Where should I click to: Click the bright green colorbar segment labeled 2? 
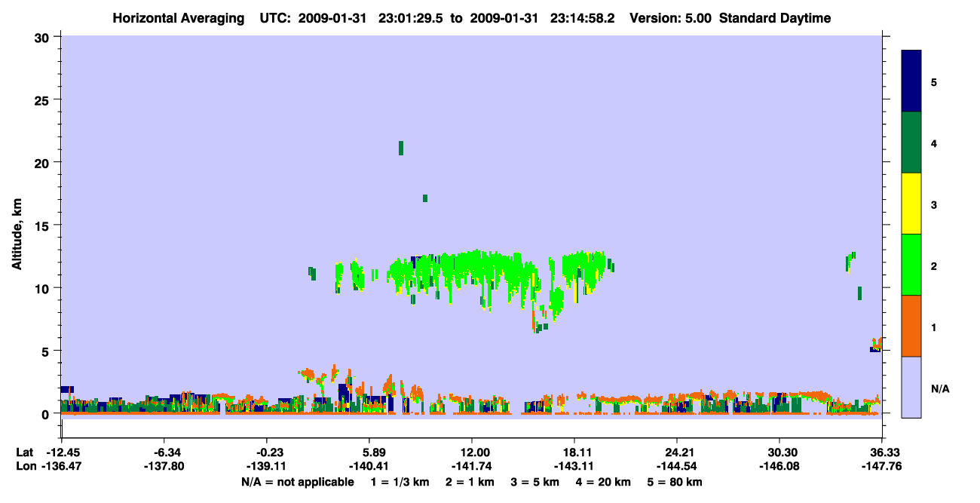[911, 265]
